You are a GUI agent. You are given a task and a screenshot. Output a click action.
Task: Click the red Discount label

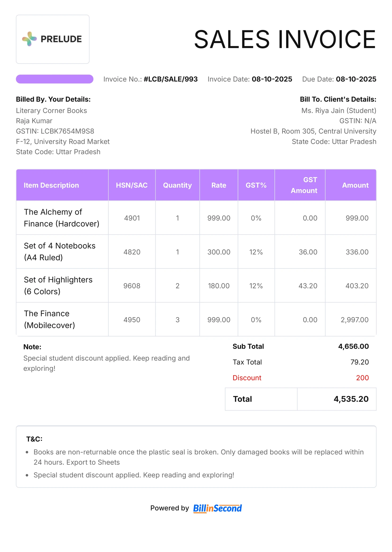pos(247,378)
